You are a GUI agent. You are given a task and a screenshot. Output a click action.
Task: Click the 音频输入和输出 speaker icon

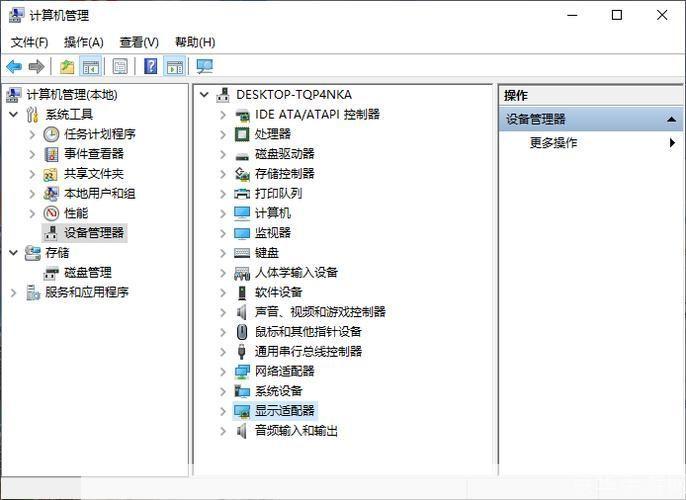pos(242,431)
